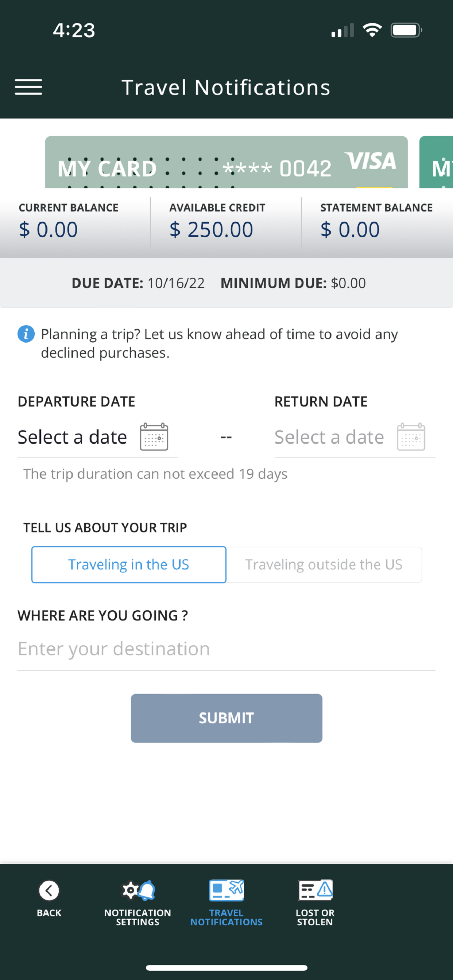Click the departure date calendar icon

click(154, 437)
